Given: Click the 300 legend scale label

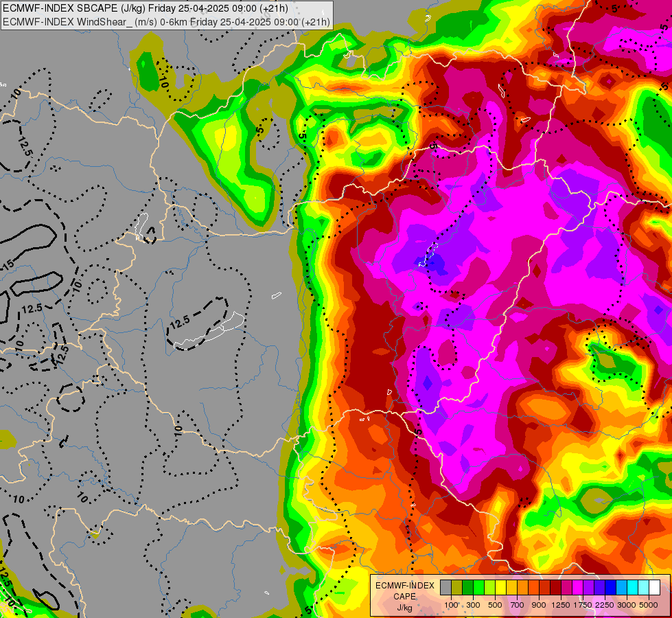Looking at the screenshot, I should click(473, 605).
